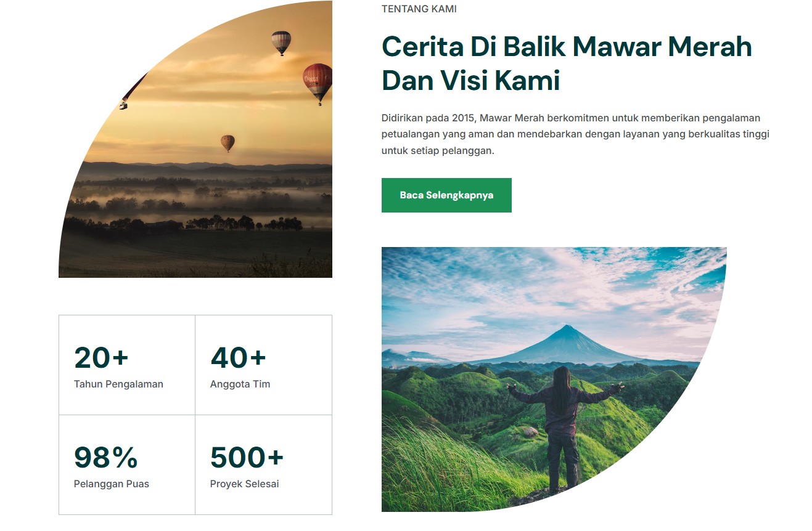
Task: Click the 40+ Anggota Tim stat box
Action: [264, 365]
